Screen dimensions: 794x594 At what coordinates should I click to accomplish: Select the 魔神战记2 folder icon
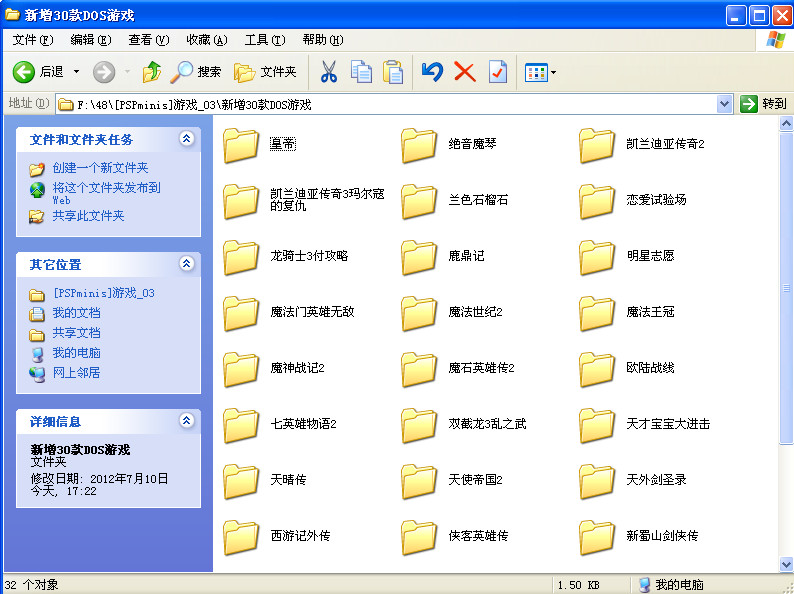pyautogui.click(x=241, y=369)
